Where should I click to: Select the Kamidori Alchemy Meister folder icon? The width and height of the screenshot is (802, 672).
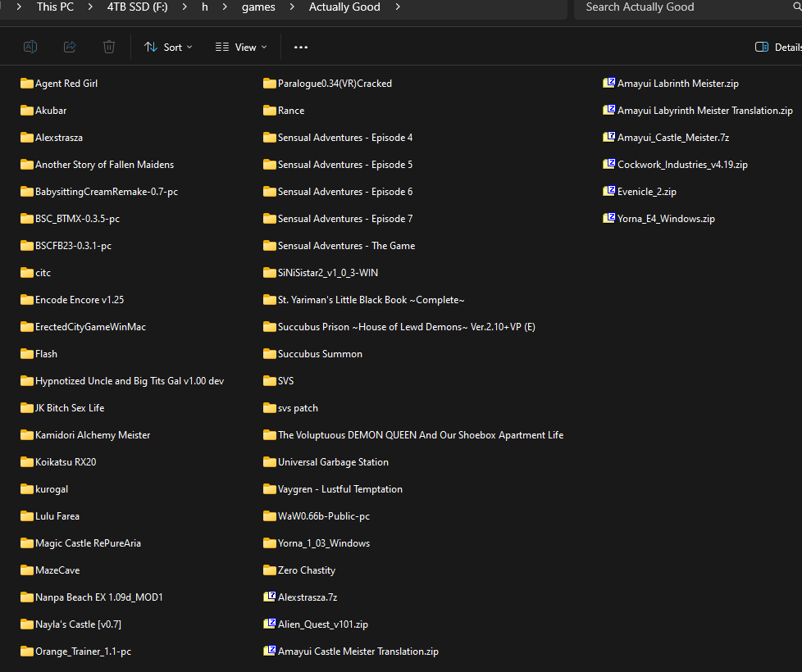coord(26,435)
